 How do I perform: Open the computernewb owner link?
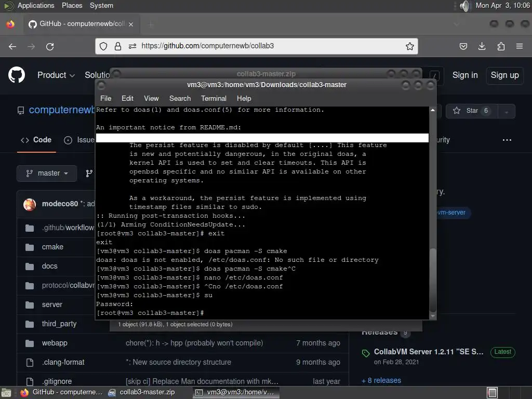[62, 110]
